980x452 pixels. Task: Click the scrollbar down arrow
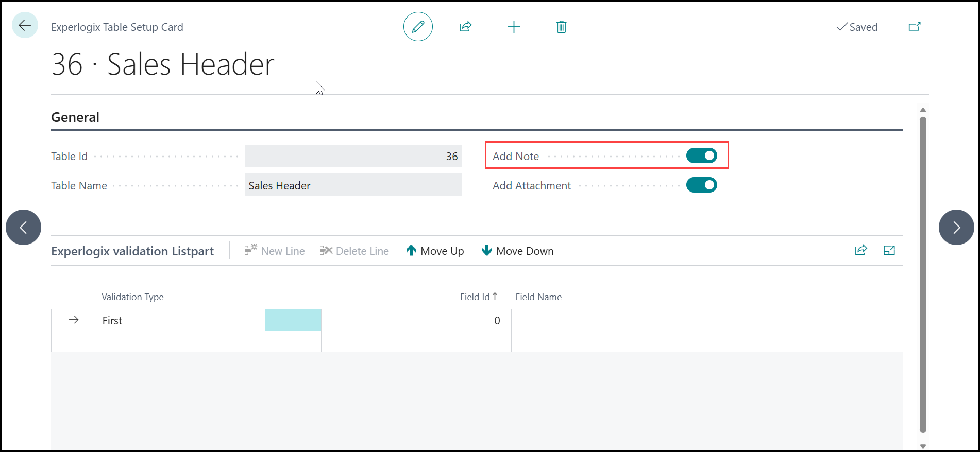point(923,446)
